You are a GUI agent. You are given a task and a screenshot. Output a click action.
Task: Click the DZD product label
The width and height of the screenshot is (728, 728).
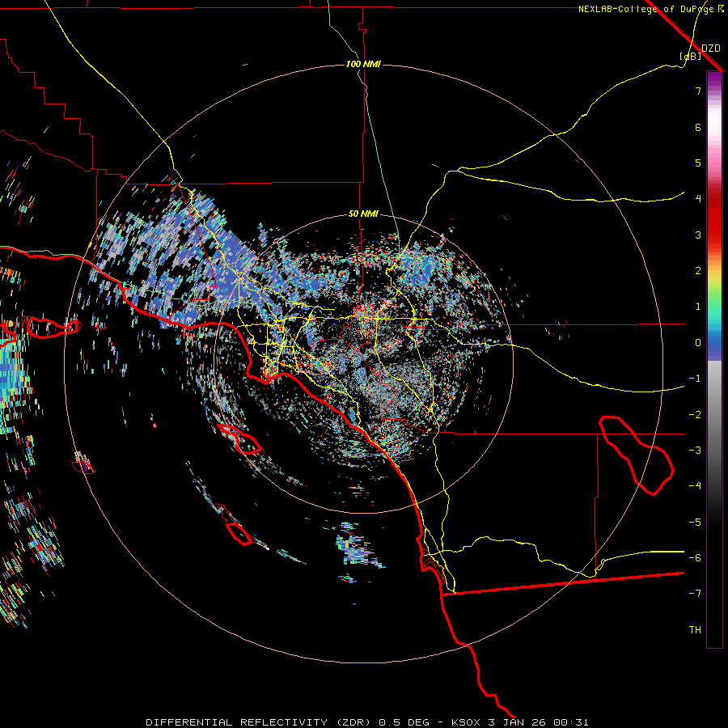pos(710,49)
